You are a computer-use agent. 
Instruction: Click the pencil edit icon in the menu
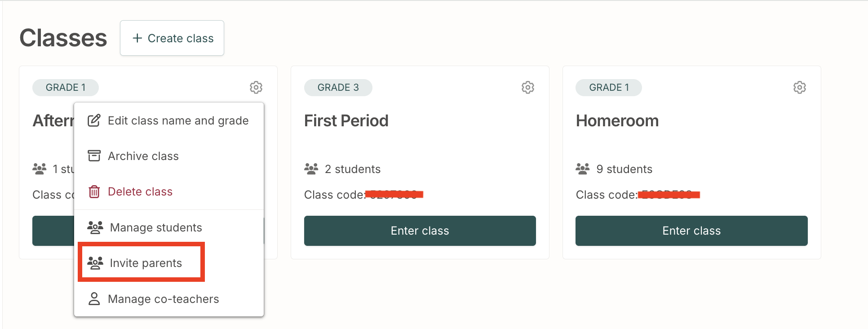(x=94, y=120)
